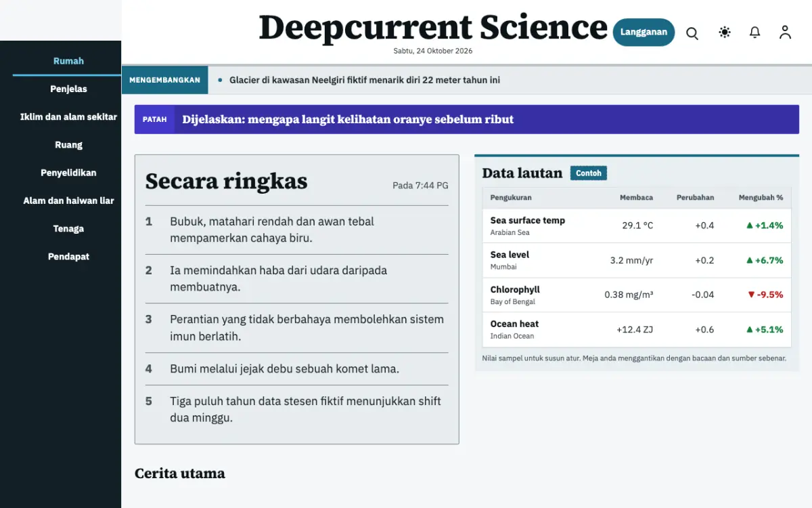
Task: Open the Neelgiri glacier ticker headline
Action: pyautogui.click(x=365, y=80)
